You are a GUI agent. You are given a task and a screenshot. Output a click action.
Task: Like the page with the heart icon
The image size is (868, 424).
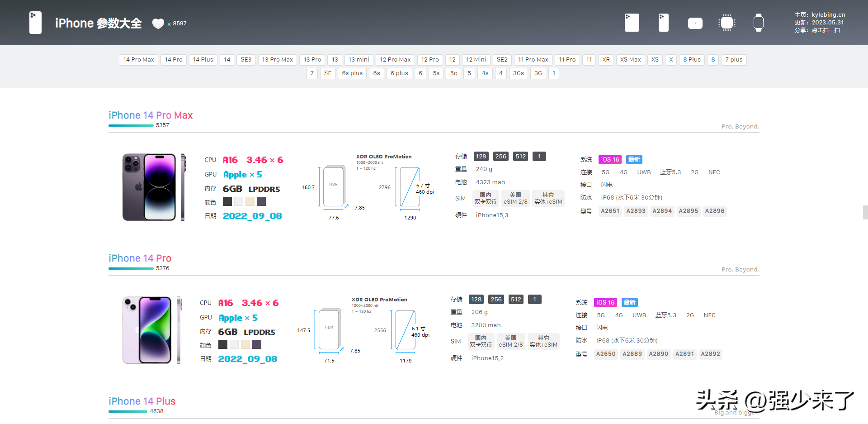tap(158, 24)
